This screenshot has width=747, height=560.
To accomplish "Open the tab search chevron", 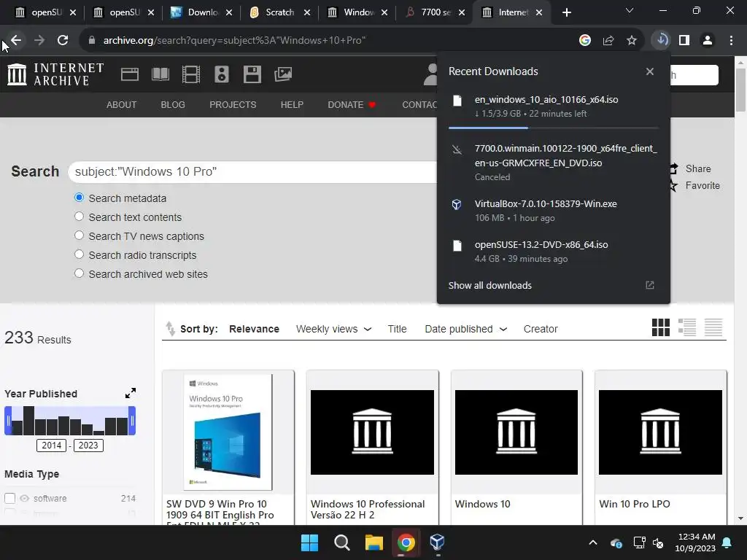I will (x=630, y=10).
